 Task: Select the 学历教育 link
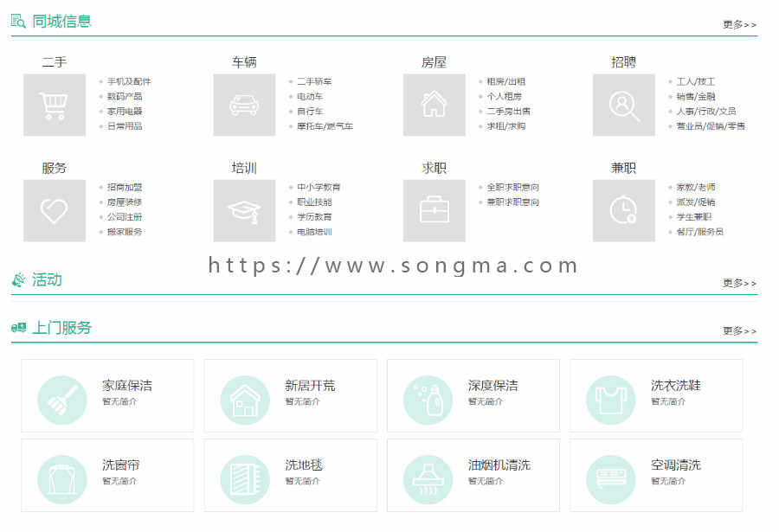coord(314,217)
